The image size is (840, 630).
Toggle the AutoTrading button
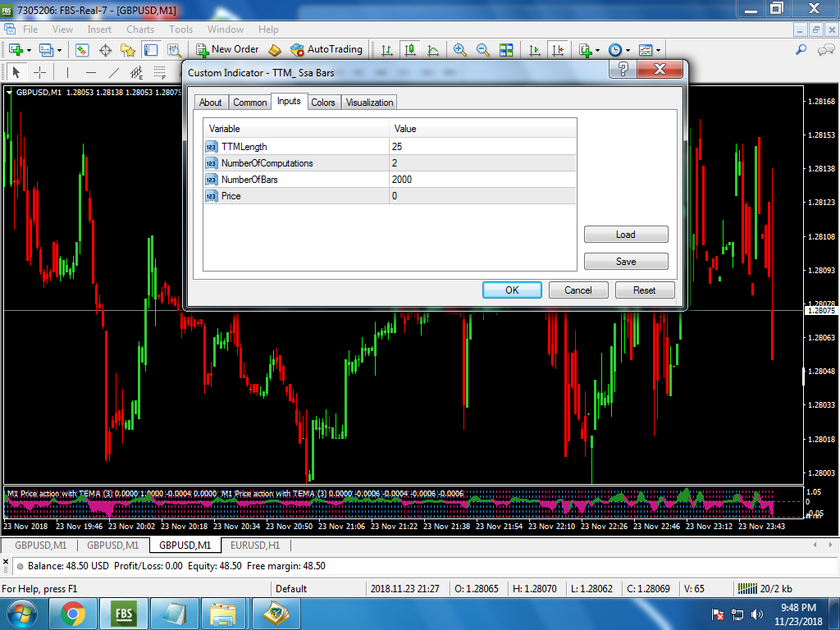[326, 49]
